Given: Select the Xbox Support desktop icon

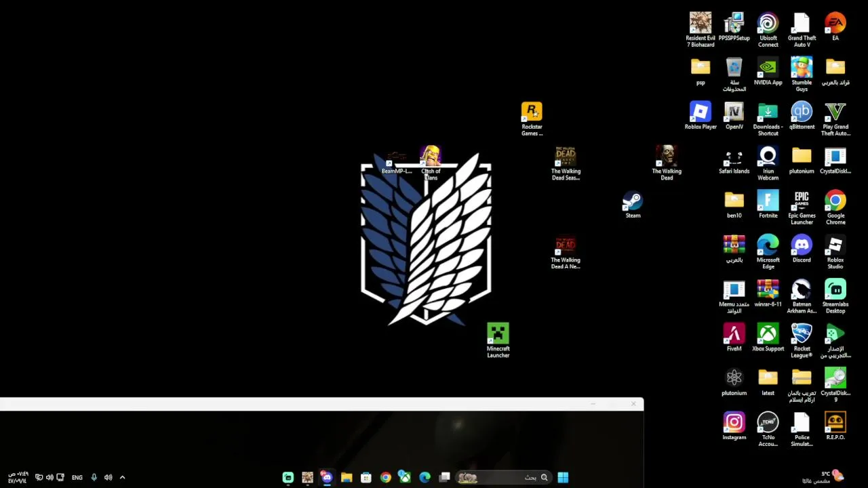Looking at the screenshot, I should click(x=768, y=338).
